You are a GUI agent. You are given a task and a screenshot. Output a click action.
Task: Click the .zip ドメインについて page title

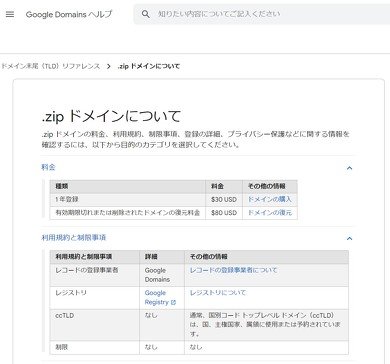click(x=111, y=116)
